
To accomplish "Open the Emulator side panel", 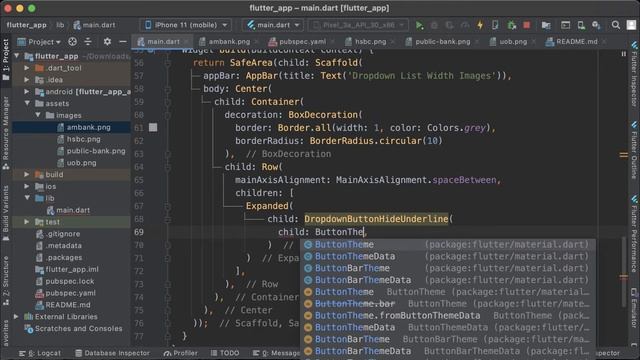I will coord(634,307).
